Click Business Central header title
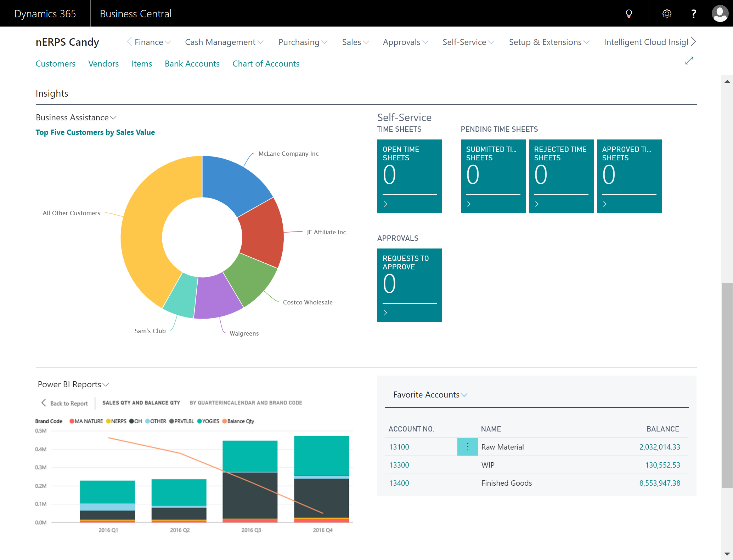The width and height of the screenshot is (733, 560). tap(136, 13)
